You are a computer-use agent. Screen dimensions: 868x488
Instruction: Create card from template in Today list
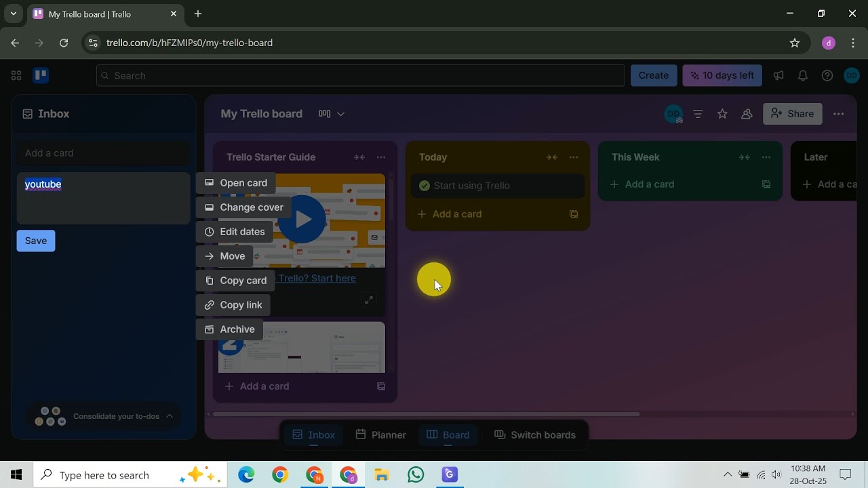pyautogui.click(x=574, y=214)
